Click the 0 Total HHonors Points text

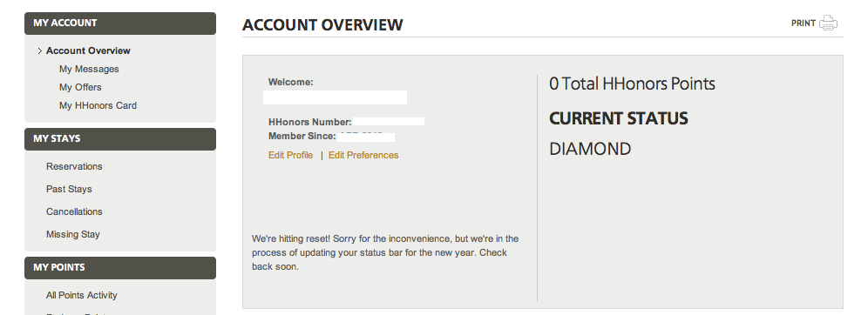[632, 84]
